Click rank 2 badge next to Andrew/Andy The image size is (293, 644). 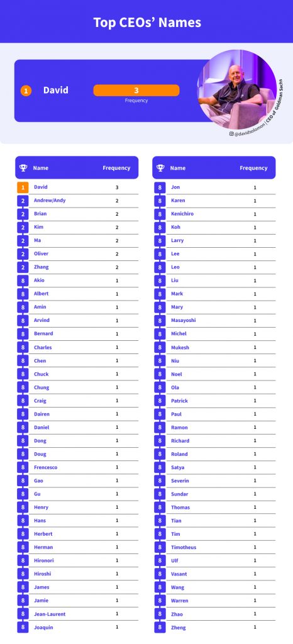pyautogui.click(x=23, y=201)
